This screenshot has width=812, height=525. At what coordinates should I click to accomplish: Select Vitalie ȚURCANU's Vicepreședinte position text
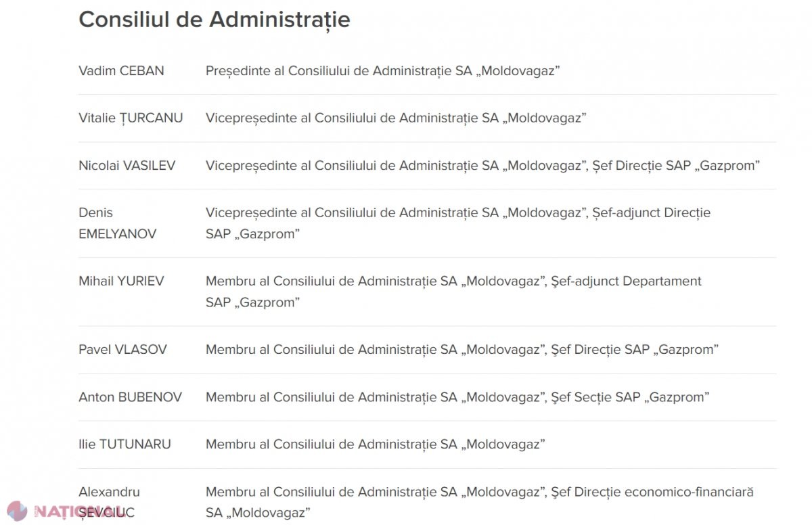pos(396,118)
